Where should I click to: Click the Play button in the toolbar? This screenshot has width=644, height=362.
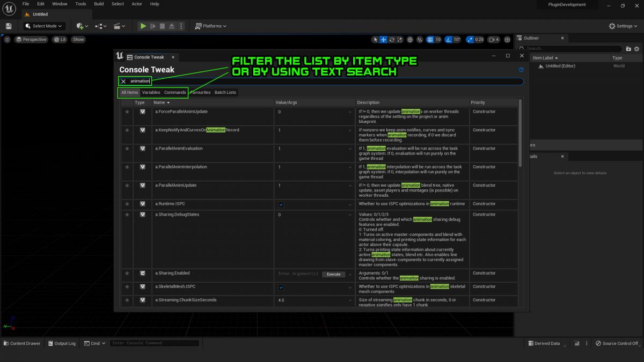point(143,26)
